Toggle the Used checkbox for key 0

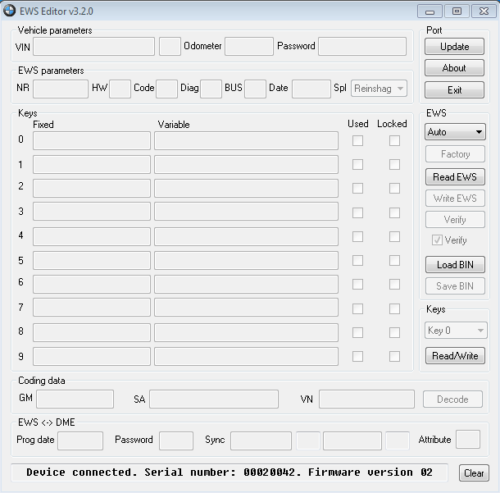click(x=358, y=141)
